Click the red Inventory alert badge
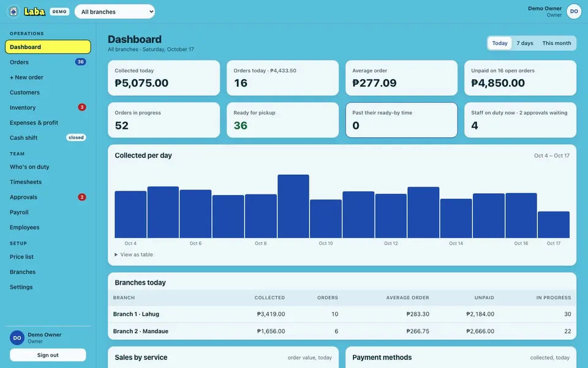This screenshot has width=588, height=368. [x=81, y=107]
